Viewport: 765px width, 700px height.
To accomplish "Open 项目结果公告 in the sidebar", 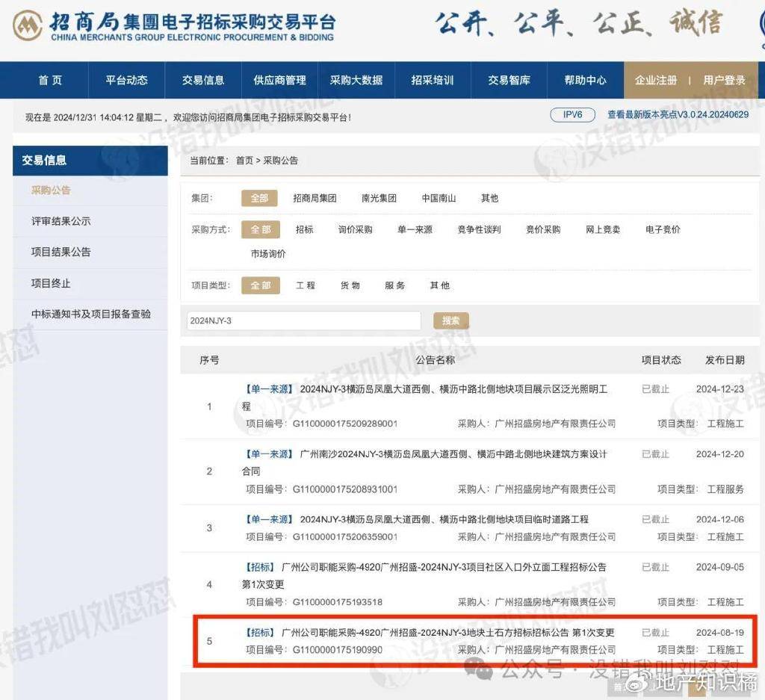I will pos(61,252).
